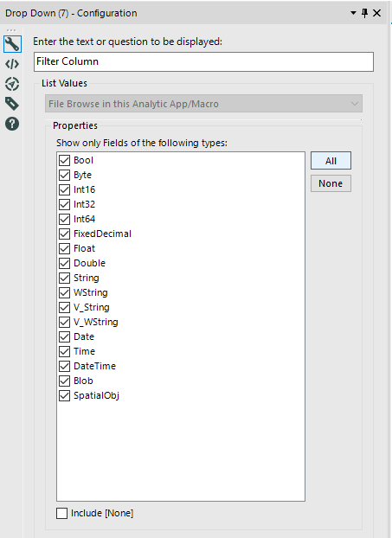Open the Navigation compass icon
392x538 pixels.
click(12, 84)
